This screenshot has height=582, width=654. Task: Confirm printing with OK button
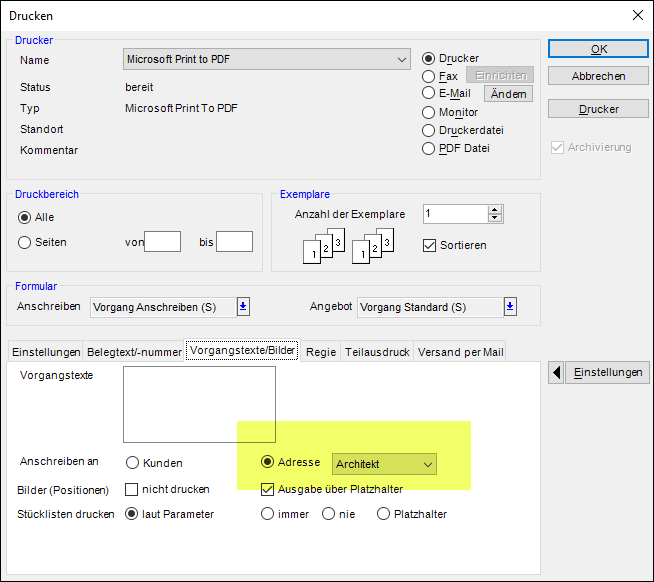tap(598, 49)
